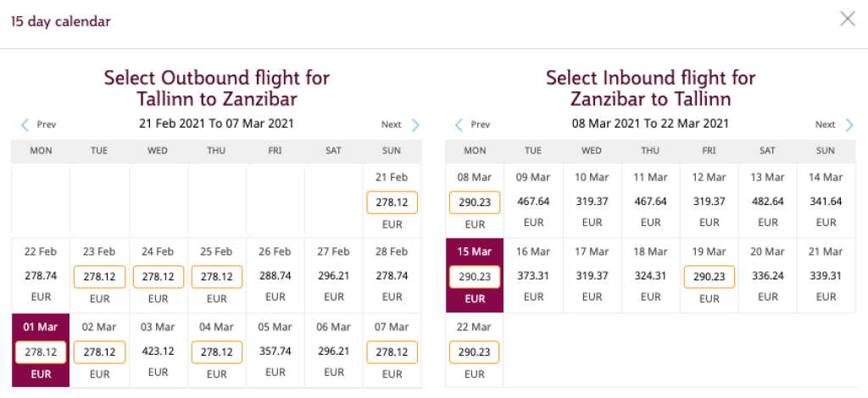Select inbound 22 Mar fare 290.23
Image resolution: width=868 pixels, height=398 pixels.
[x=475, y=351]
